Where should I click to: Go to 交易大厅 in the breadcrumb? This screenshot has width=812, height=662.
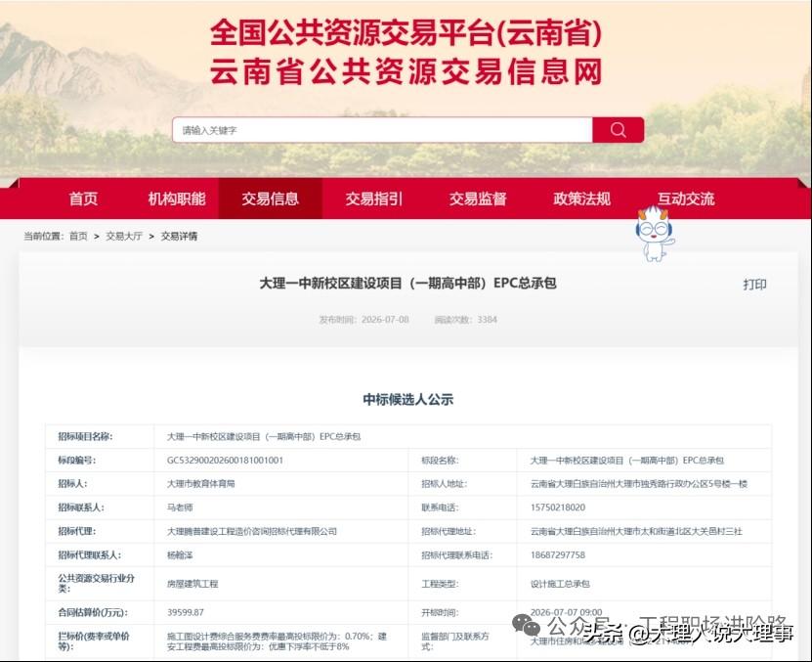click(x=124, y=236)
